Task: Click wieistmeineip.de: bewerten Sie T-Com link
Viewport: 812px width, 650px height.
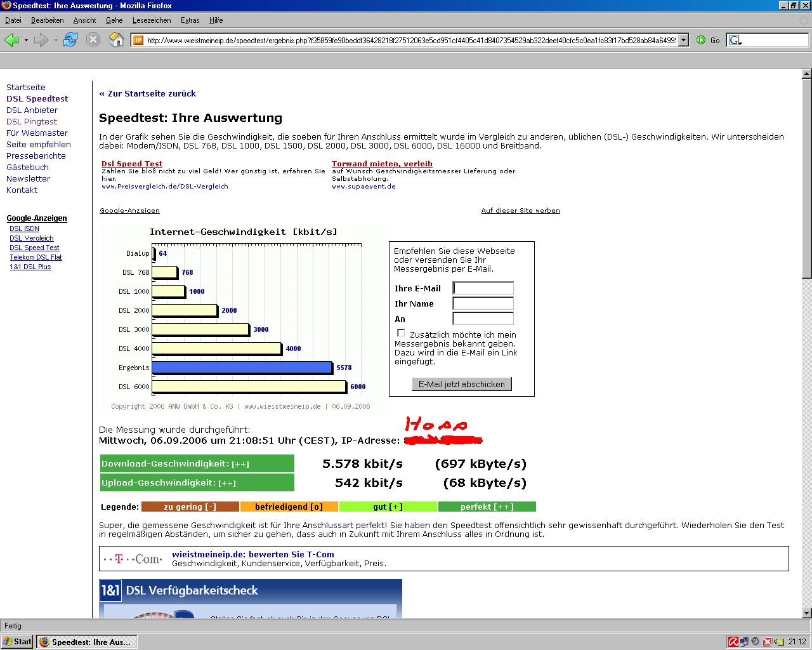Action: 253,554
